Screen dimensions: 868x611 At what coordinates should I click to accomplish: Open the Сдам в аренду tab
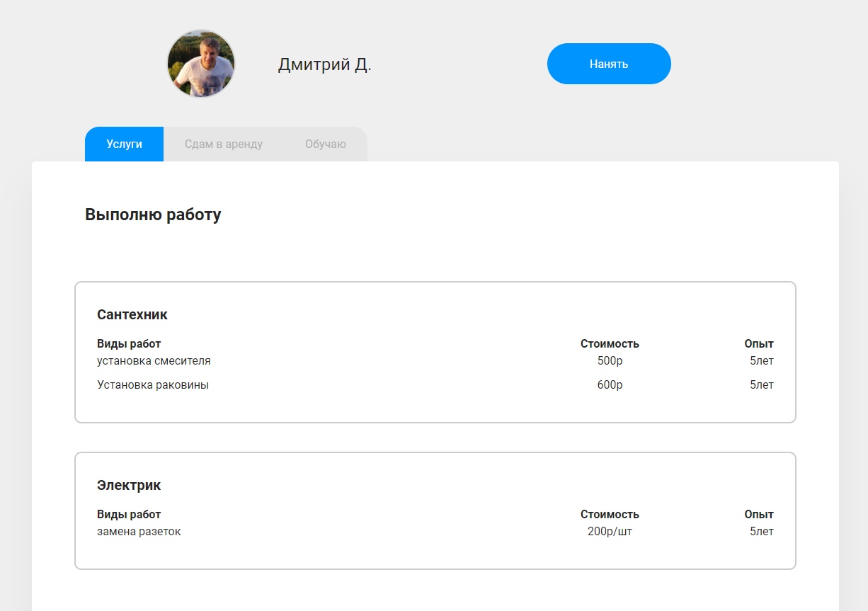pos(224,144)
